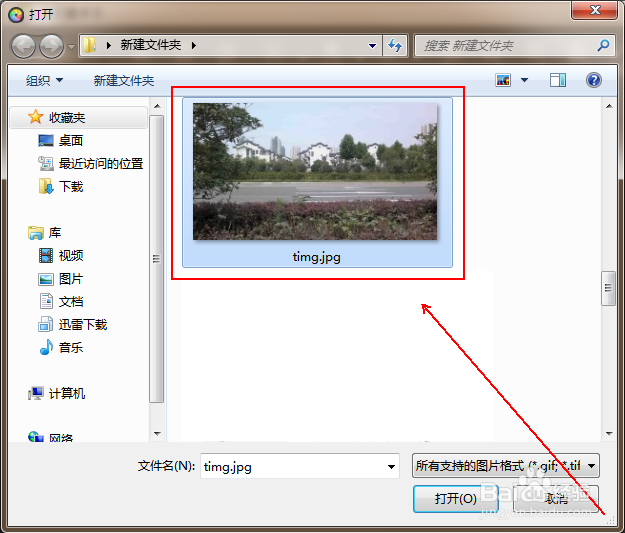Click the change view icon

click(x=503, y=80)
